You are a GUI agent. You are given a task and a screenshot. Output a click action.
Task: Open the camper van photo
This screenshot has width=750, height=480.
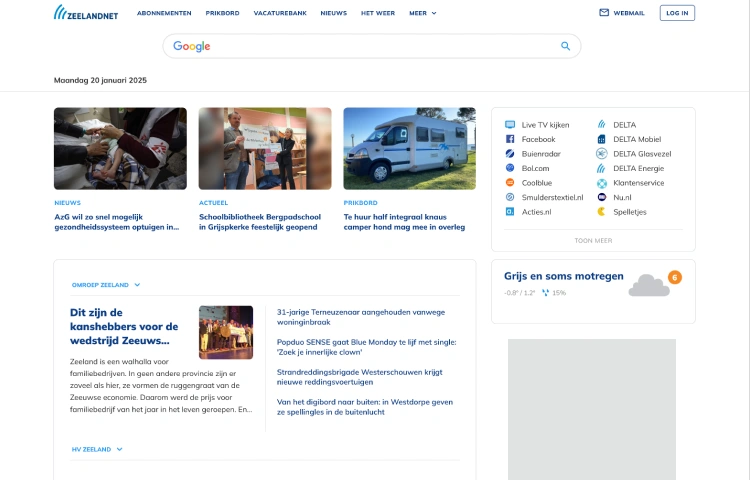point(409,148)
